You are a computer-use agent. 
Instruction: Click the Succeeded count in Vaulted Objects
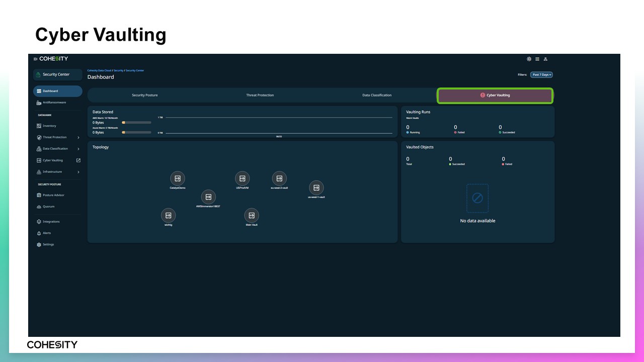coord(450,159)
